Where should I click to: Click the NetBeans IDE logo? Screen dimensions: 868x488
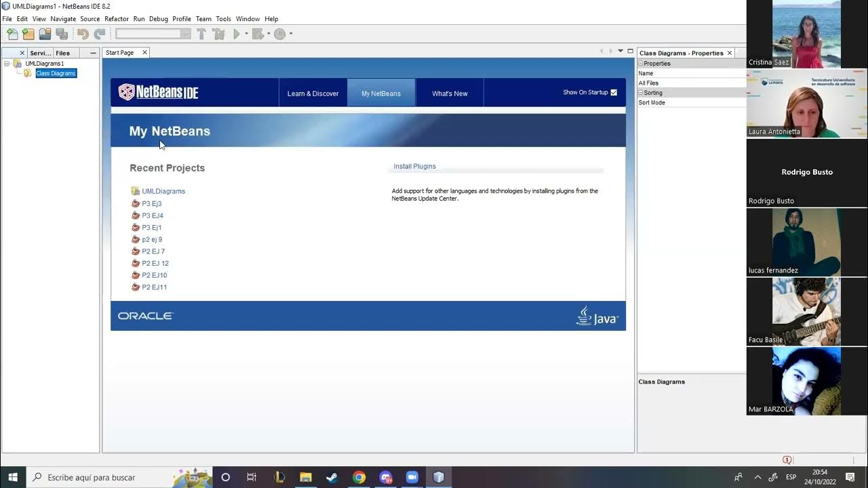158,92
